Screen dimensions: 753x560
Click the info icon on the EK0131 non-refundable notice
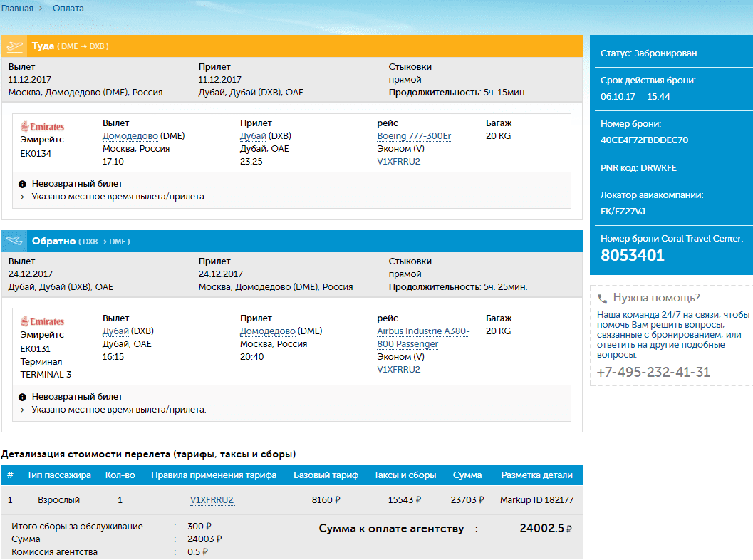click(22, 397)
